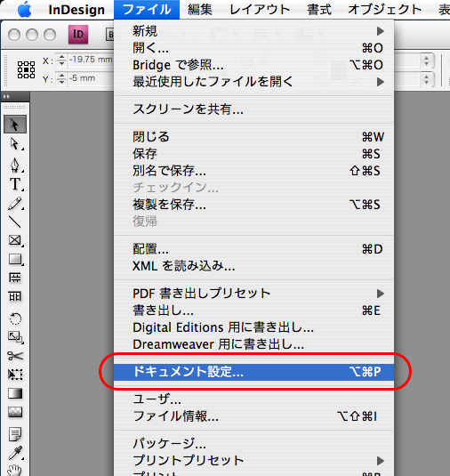The width and height of the screenshot is (450, 476).
Task: Click the X position stepper
Action: pos(61,60)
